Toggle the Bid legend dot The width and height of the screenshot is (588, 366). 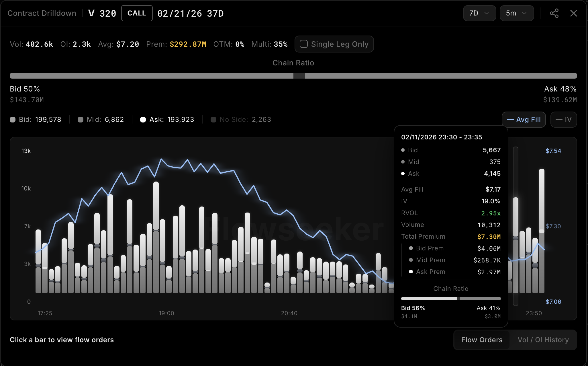tap(13, 120)
